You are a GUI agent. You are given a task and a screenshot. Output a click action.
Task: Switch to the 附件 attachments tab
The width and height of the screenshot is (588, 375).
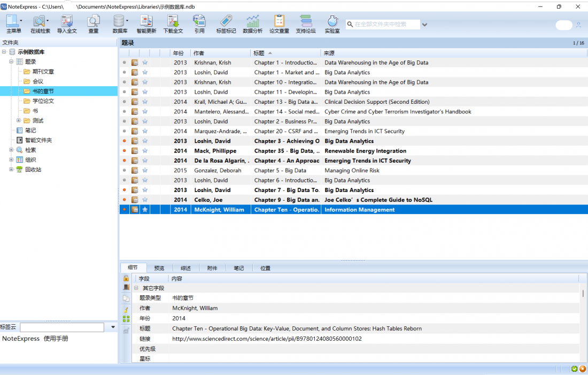(212, 268)
